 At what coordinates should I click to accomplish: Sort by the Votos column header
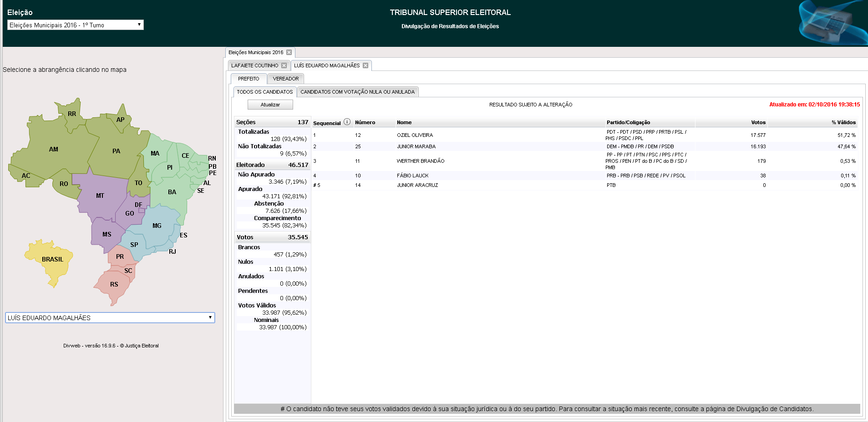point(758,122)
